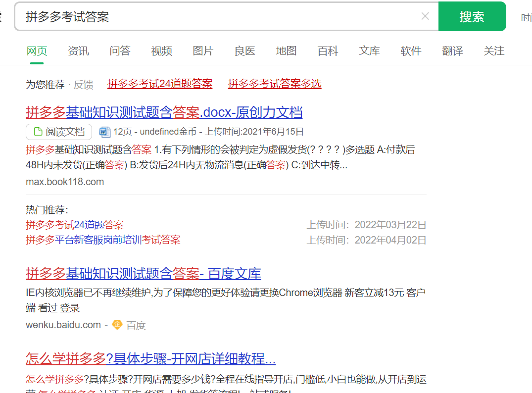Open suggested search 拼多多考试答案多选
Image resolution: width=532 pixels, height=393 pixels.
[x=275, y=84]
